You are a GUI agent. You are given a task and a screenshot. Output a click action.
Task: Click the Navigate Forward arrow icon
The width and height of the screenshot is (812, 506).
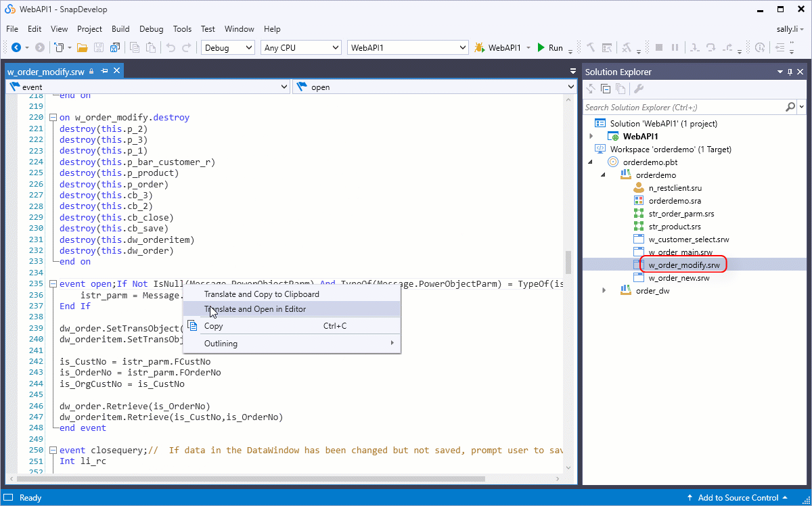point(40,47)
